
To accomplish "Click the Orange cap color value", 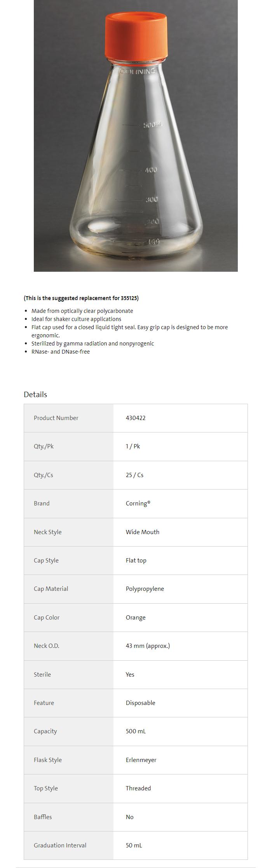I will (136, 618).
